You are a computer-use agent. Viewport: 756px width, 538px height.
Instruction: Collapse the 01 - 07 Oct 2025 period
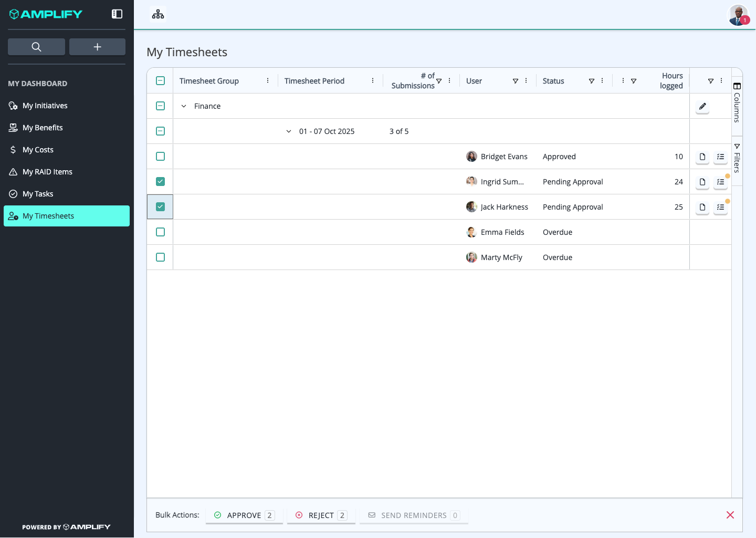click(289, 131)
